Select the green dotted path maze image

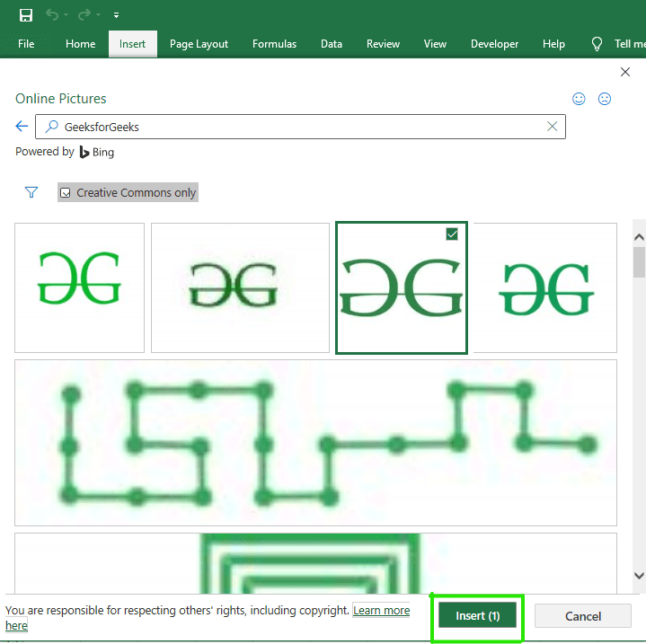coord(315,443)
